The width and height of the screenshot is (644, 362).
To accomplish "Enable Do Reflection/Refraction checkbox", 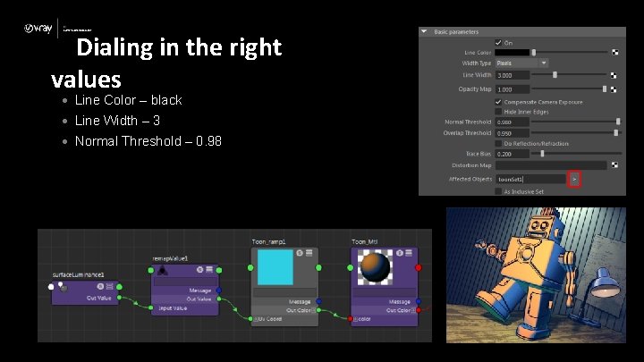I will [x=498, y=144].
